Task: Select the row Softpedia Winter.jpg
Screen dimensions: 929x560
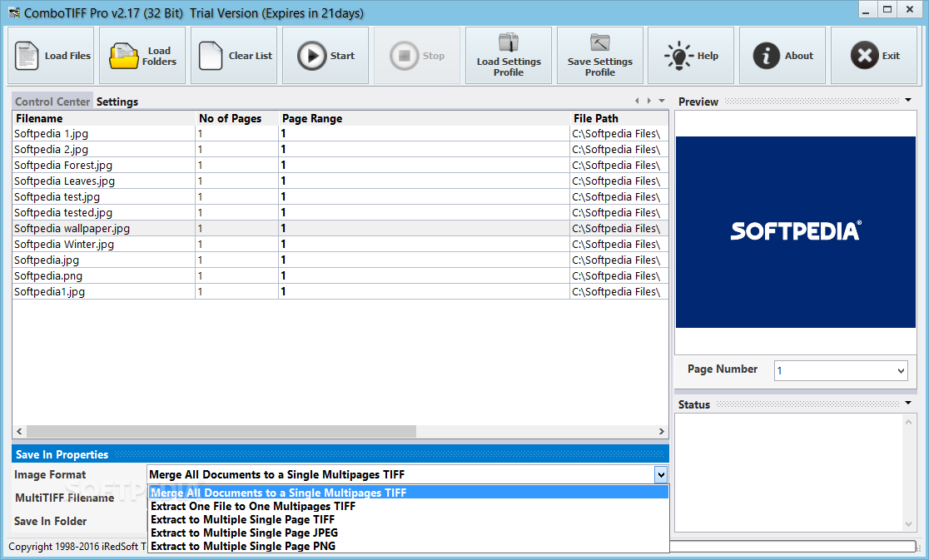Action: pyautogui.click(x=340, y=244)
